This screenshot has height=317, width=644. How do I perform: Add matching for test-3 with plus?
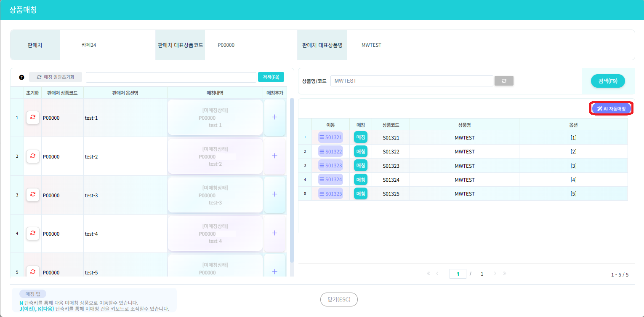pyautogui.click(x=275, y=195)
